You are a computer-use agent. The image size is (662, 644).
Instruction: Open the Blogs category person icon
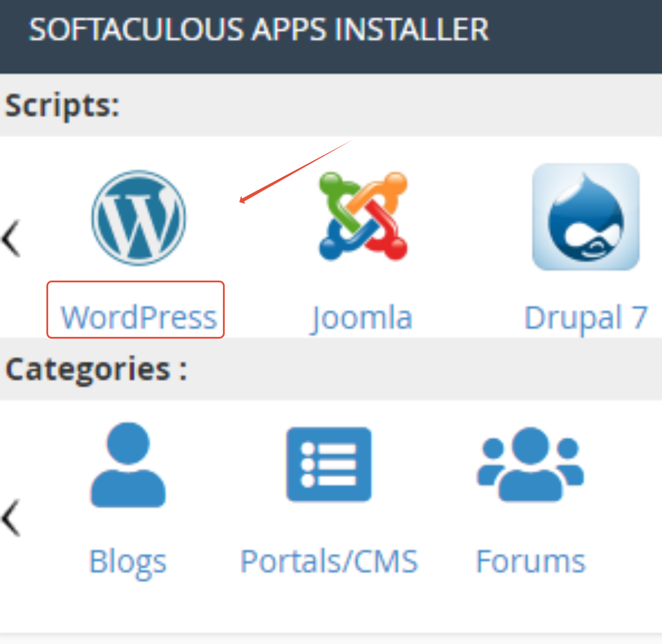coord(128,464)
